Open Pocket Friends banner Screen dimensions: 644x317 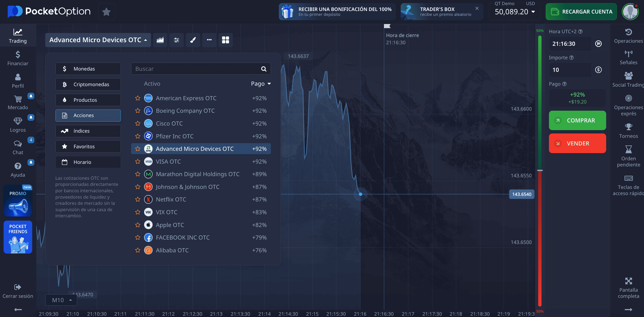coord(18,237)
